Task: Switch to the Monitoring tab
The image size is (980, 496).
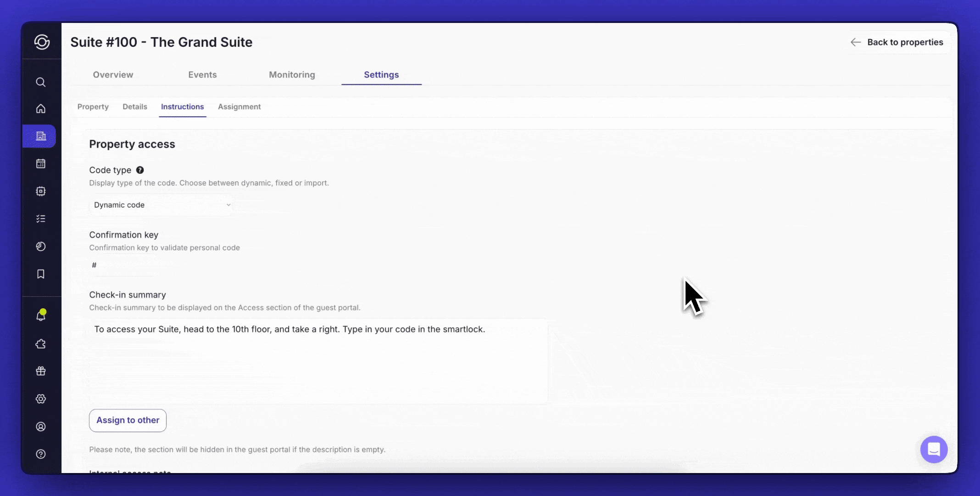Action: (x=292, y=75)
